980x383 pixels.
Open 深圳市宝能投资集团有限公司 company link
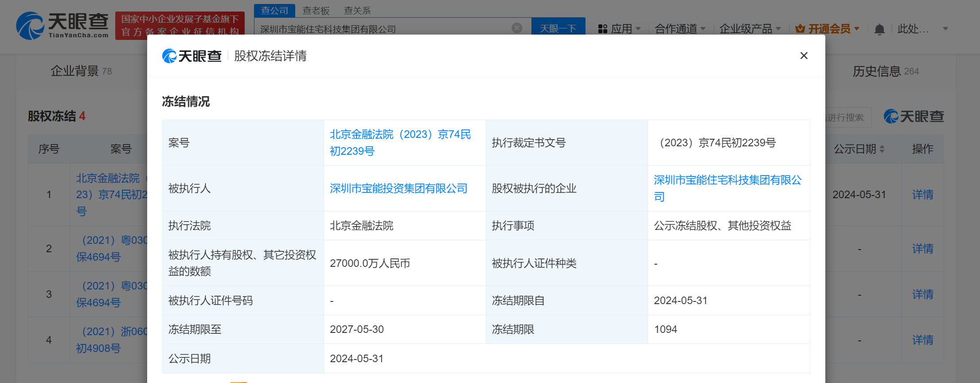pos(398,188)
